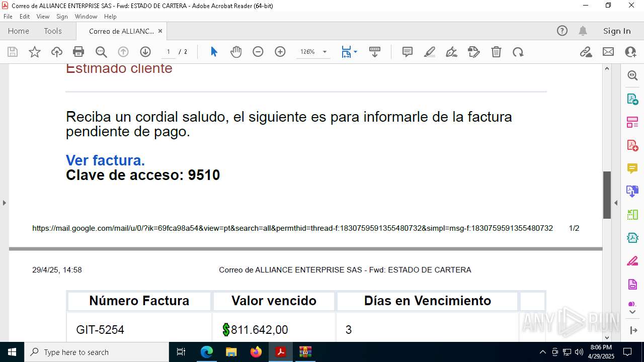Click the page number field
Screen dimensions: 644x362
[x=169, y=52]
